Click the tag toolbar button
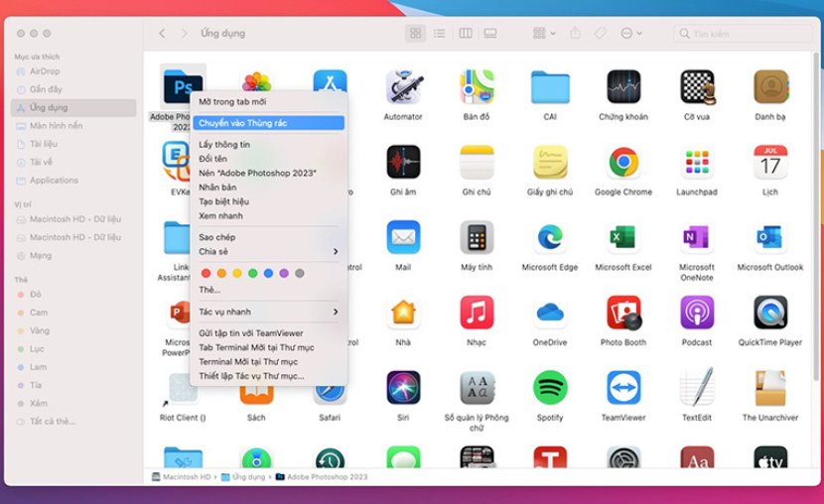 pos(601,33)
